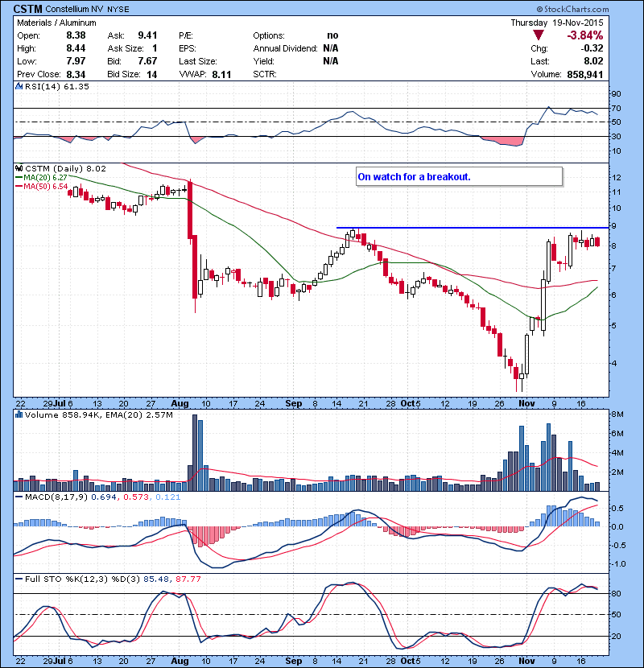
Task: Click the High value 8.44
Action: [76, 48]
